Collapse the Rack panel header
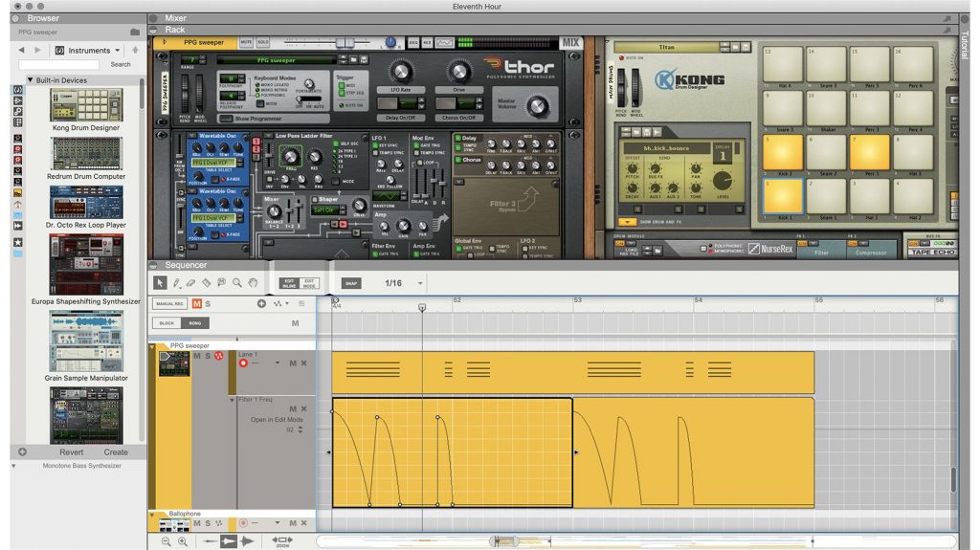Image resolution: width=980 pixels, height=550 pixels. pos(154,30)
